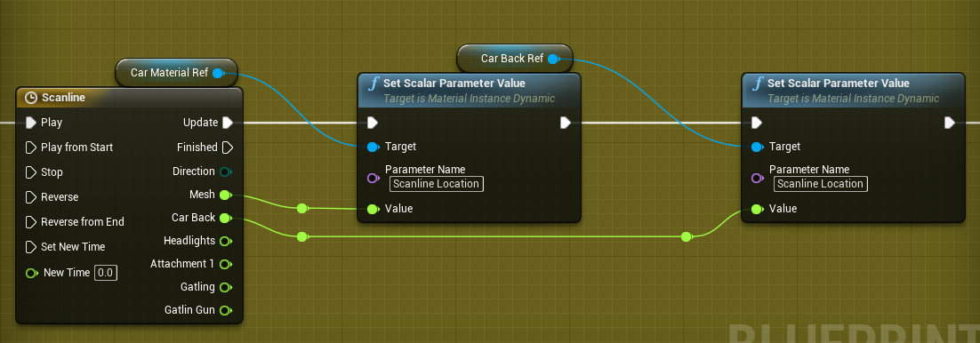Click the Set New Time exec pin

(x=30, y=247)
